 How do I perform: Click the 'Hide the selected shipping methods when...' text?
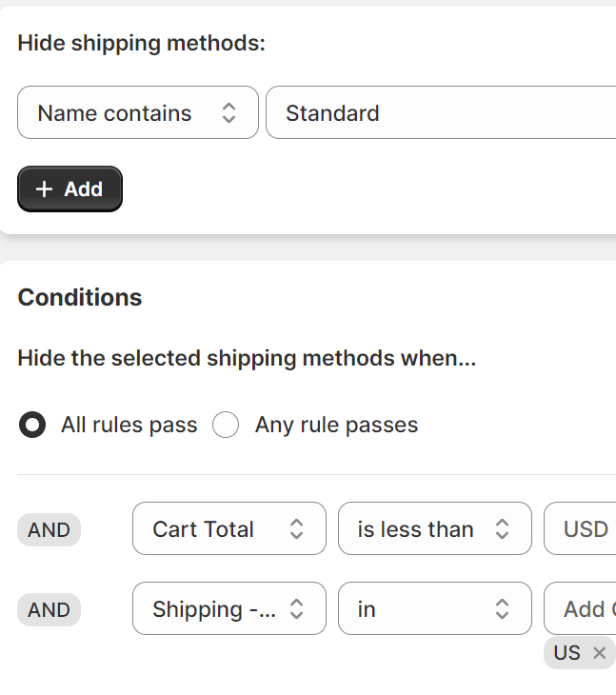tap(247, 359)
